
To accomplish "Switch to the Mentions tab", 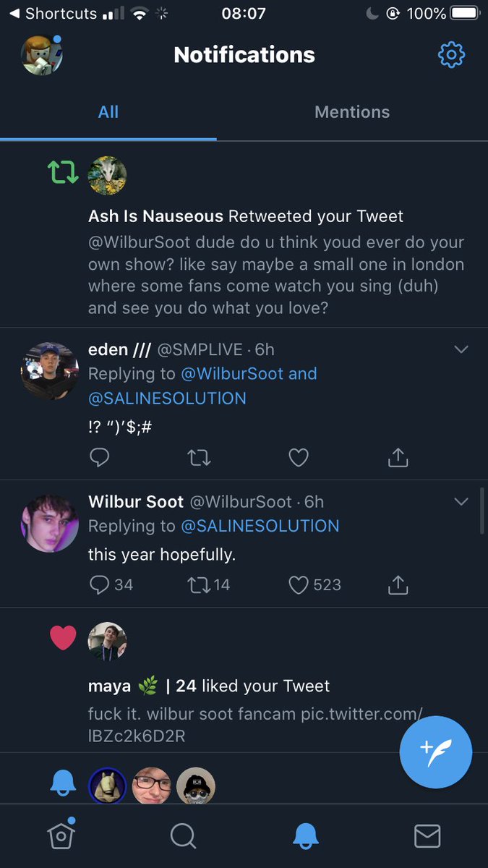I will pos(352,112).
